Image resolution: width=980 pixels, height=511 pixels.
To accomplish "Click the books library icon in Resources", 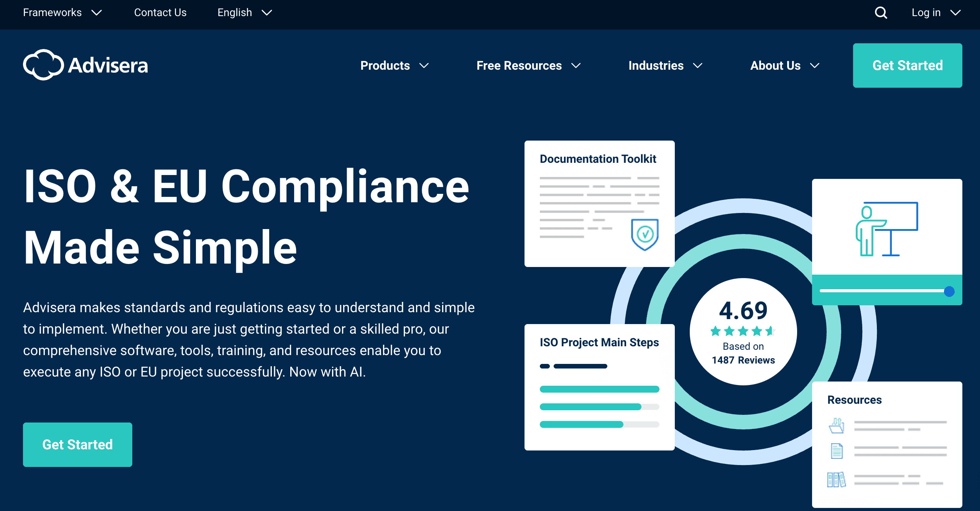I will (x=836, y=479).
